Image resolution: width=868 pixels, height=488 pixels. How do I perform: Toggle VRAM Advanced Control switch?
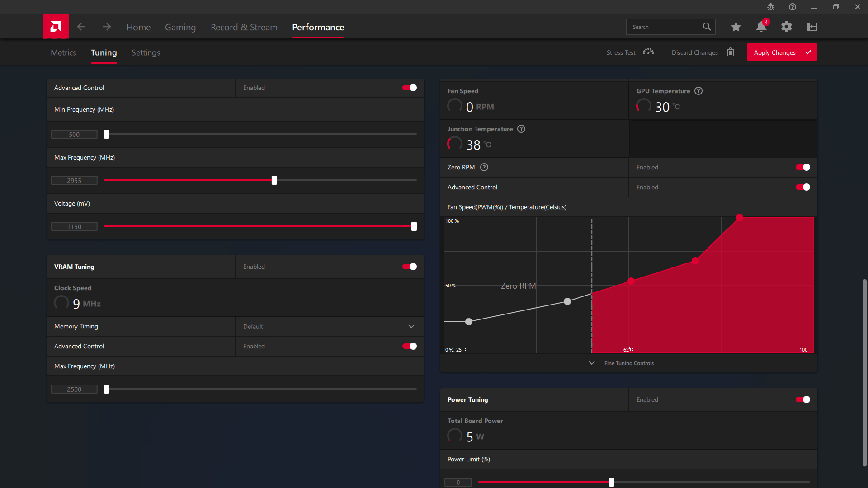[410, 346]
